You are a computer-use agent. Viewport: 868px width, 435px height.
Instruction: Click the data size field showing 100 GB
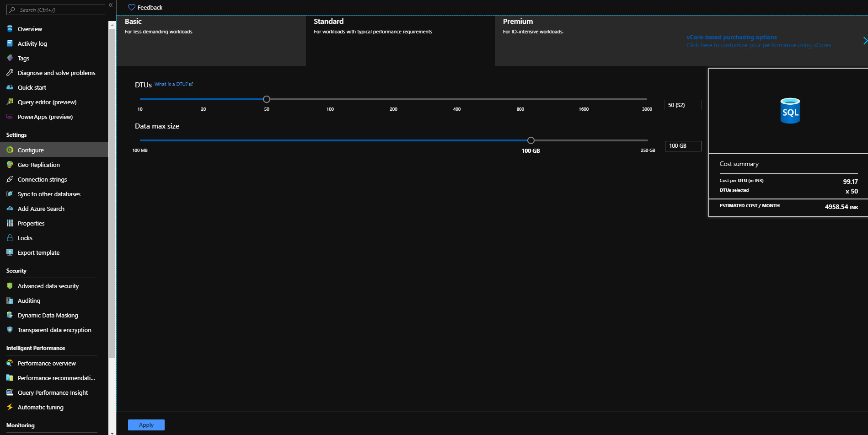tap(683, 146)
